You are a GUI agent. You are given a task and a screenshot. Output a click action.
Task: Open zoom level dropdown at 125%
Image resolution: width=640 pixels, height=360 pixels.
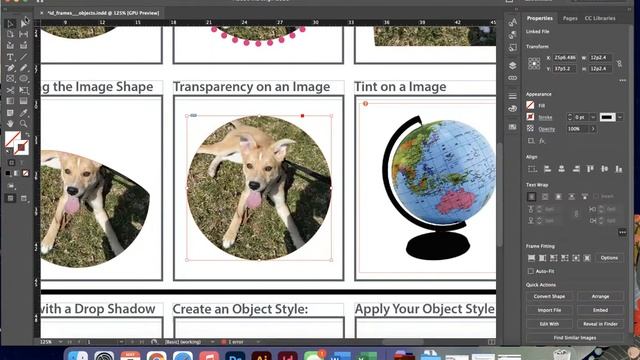(x=60, y=342)
